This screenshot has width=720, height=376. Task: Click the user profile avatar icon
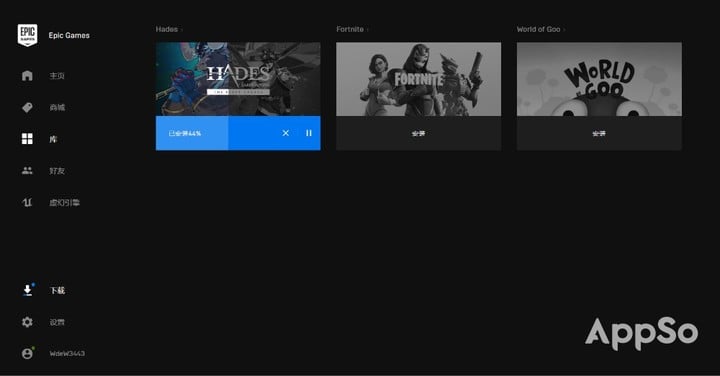point(28,353)
